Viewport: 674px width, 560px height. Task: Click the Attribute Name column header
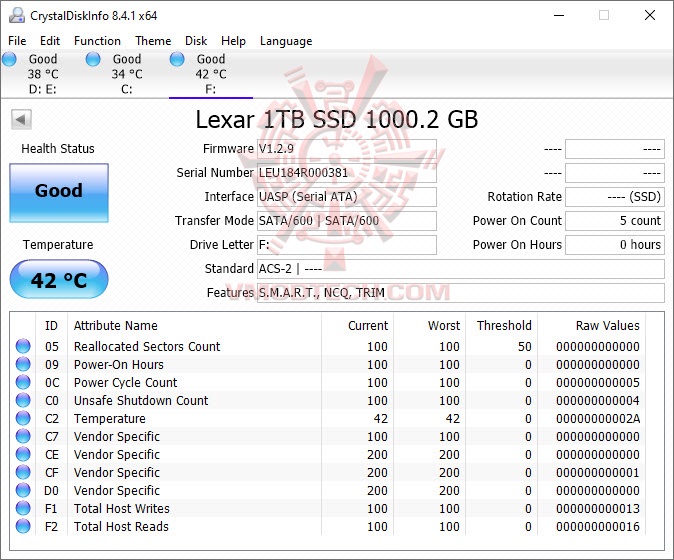pos(194,325)
